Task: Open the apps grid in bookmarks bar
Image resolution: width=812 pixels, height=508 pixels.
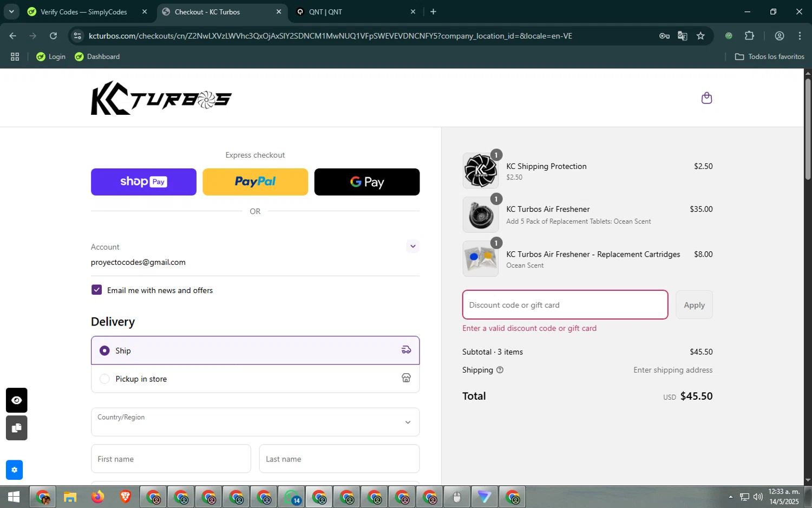Action: click(x=15, y=56)
